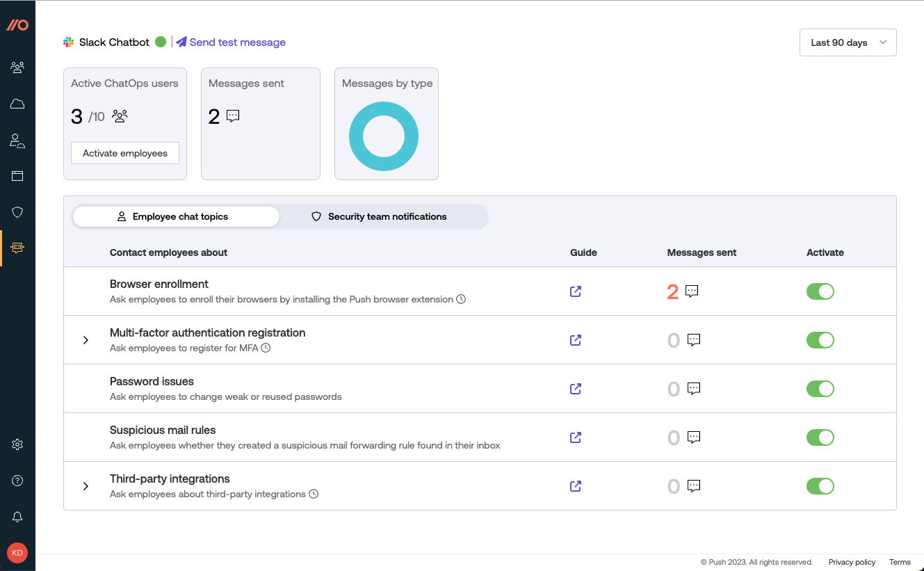Open Third-party integrations guide link icon
This screenshot has width=924, height=571.
(x=576, y=486)
